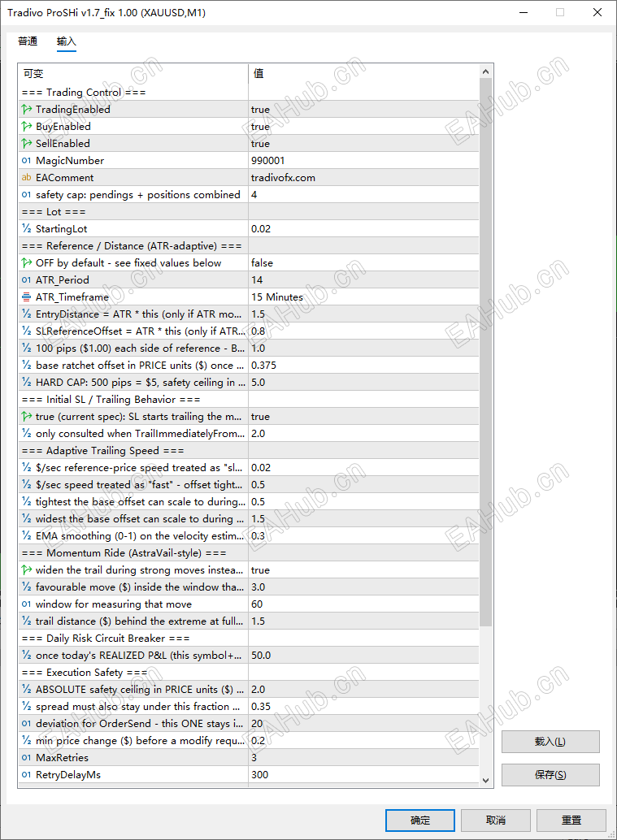The height and width of the screenshot is (840, 617).
Task: Click the ATR_Timeframe enum type icon
Action: [26, 297]
